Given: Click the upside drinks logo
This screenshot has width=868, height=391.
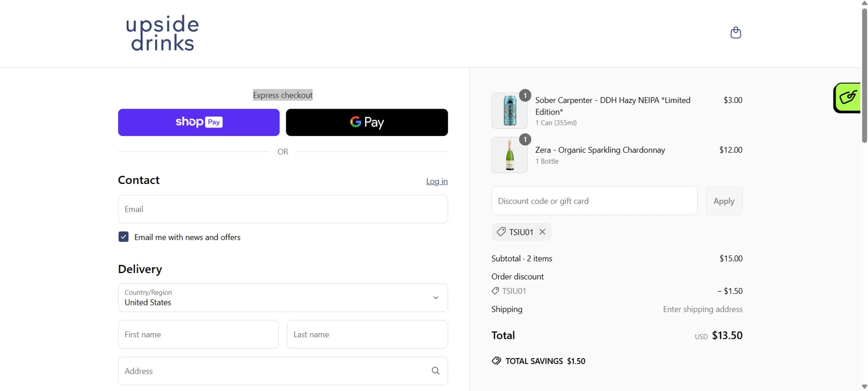Looking at the screenshot, I should (163, 34).
